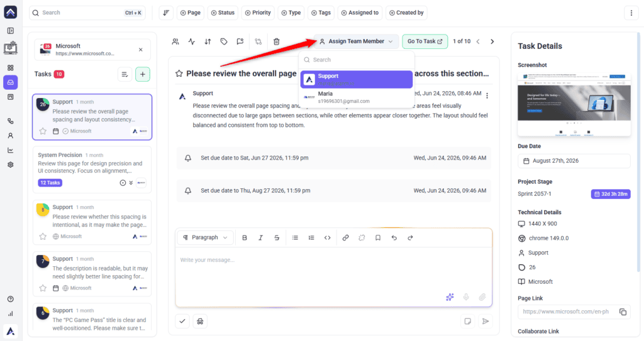Open the settings gear in left rail
Screen dimensions: 644x341
[11, 165]
